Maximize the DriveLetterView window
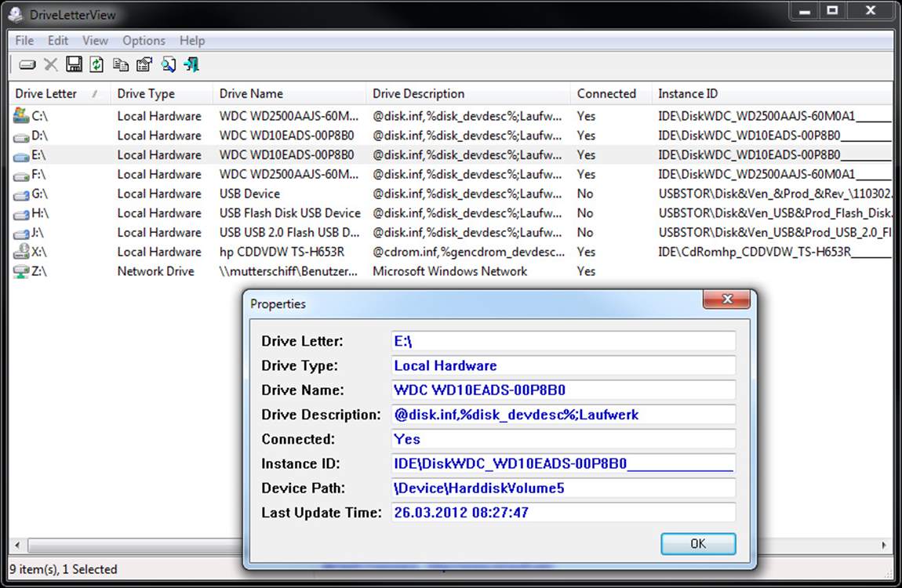Viewport: 902px width, 588px height. (x=832, y=11)
